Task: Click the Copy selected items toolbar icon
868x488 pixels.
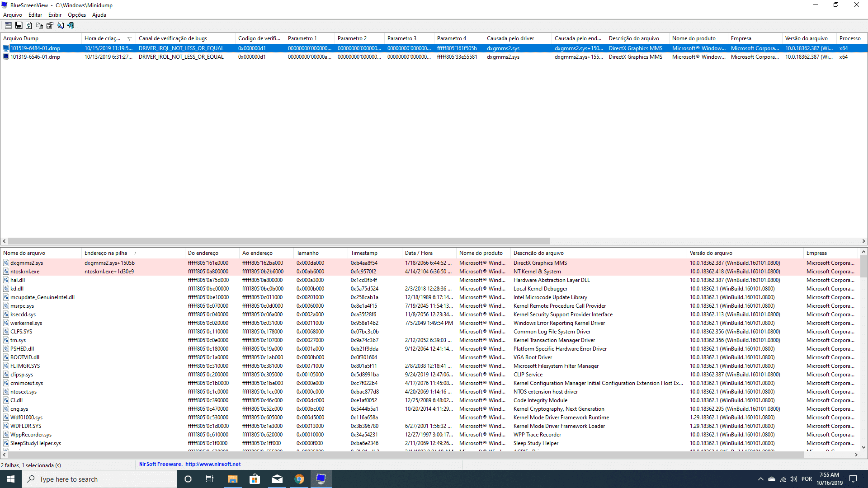Action: click(x=39, y=26)
